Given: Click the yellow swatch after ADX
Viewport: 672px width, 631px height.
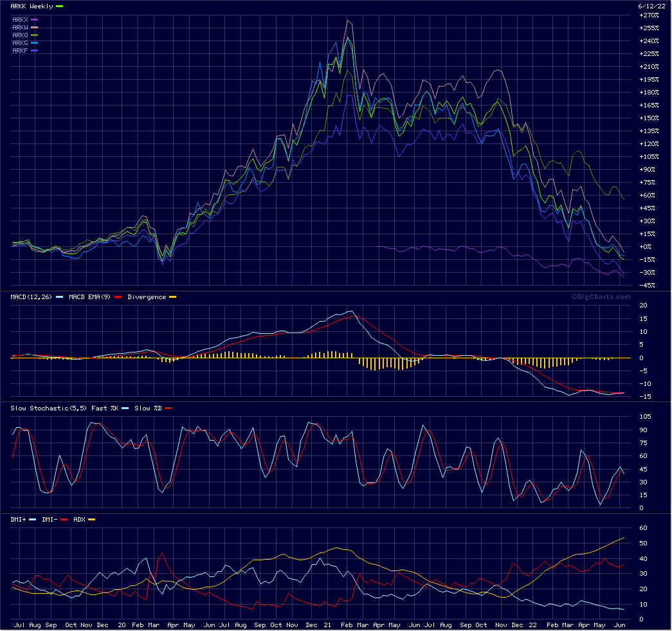Looking at the screenshot, I should click(92, 520).
